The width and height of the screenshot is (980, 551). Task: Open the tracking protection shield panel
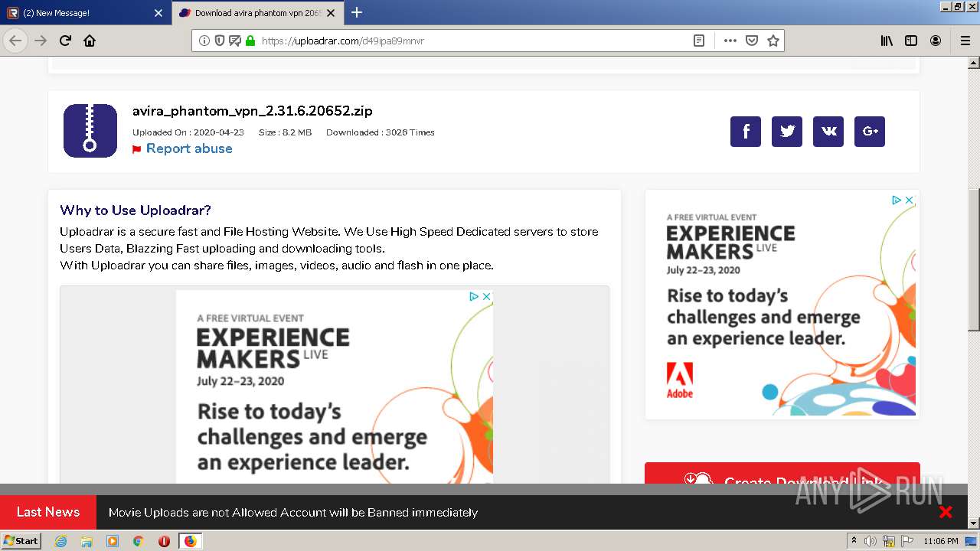(x=220, y=41)
